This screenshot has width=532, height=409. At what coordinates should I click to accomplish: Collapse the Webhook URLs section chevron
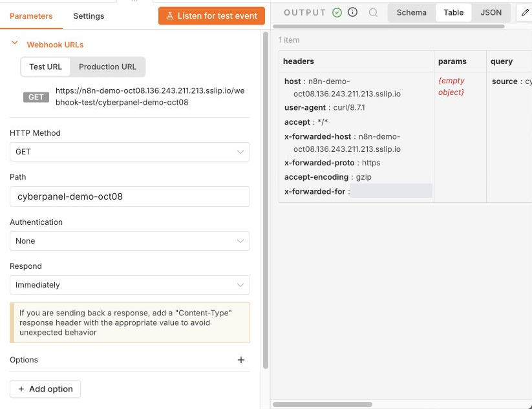click(15, 43)
